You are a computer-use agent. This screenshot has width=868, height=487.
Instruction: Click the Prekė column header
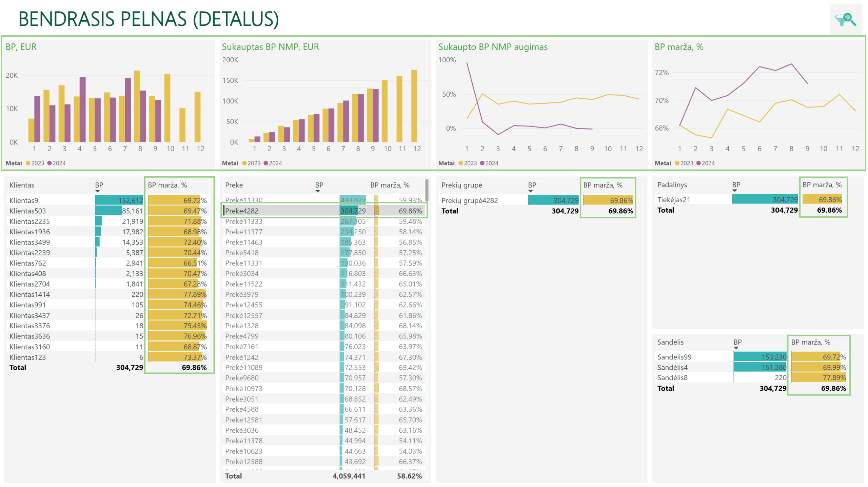[234, 185]
